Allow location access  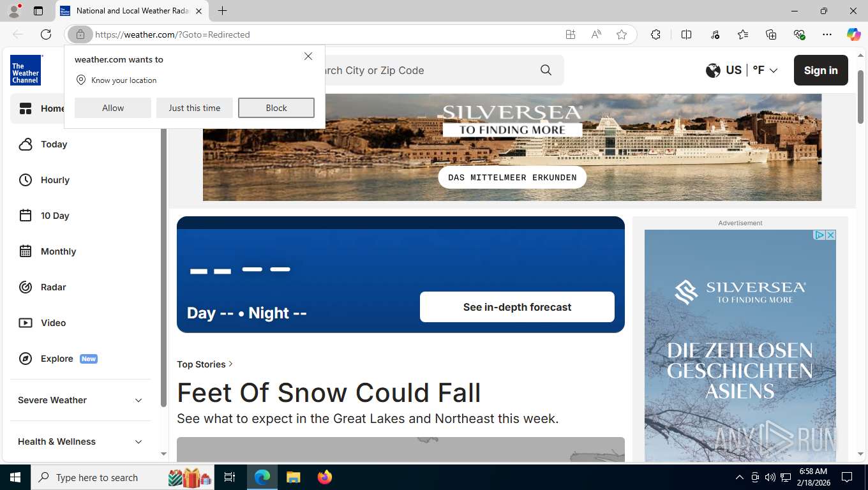113,108
